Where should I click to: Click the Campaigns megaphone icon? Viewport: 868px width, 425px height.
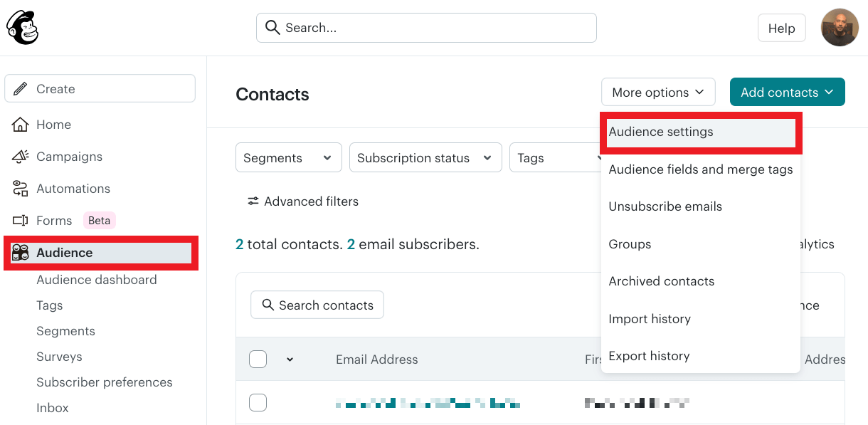[20, 157]
